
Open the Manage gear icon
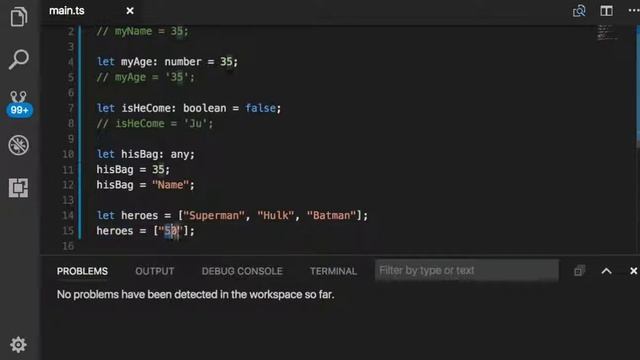click(x=18, y=345)
